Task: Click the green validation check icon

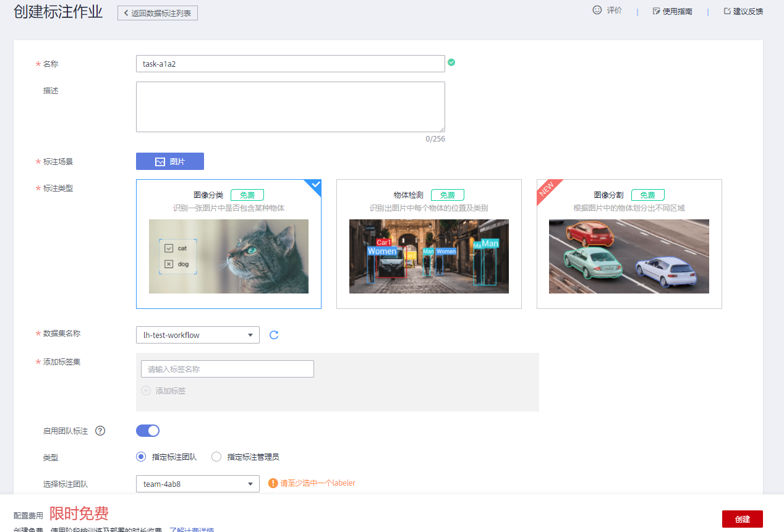Action: (x=451, y=62)
